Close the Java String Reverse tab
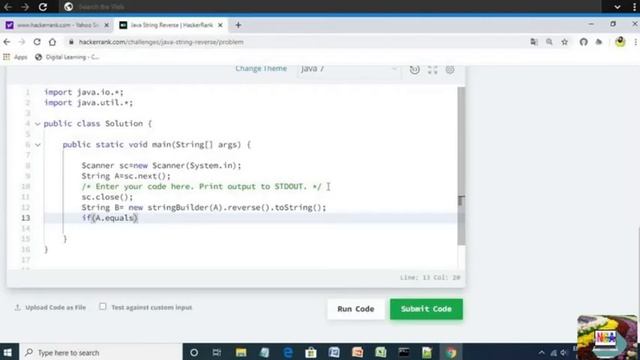The width and height of the screenshot is (640, 360). pyautogui.click(x=220, y=25)
